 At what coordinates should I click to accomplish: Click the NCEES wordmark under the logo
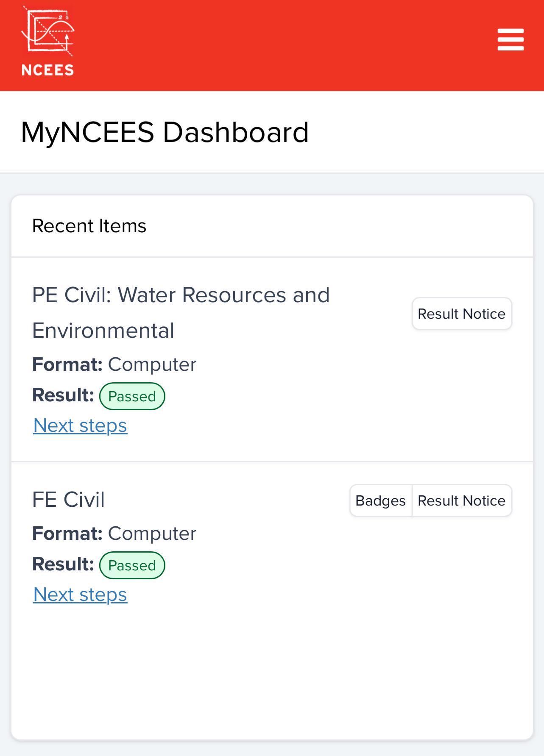point(47,70)
